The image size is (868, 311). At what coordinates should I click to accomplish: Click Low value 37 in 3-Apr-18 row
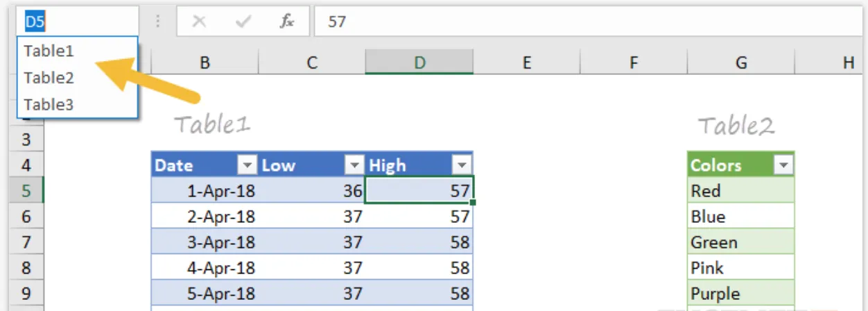pos(312,242)
